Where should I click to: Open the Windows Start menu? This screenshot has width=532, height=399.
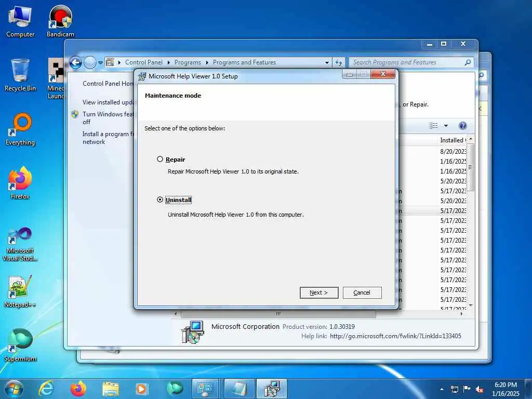(14, 389)
